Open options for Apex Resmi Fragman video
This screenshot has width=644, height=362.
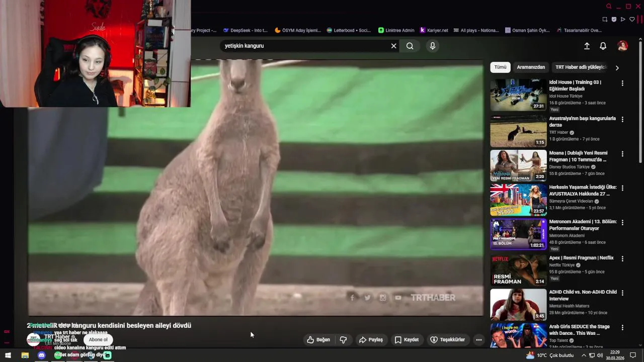click(622, 258)
